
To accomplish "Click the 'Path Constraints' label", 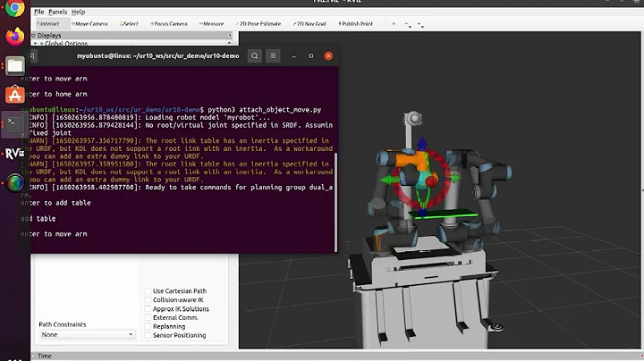I will pos(63,324).
